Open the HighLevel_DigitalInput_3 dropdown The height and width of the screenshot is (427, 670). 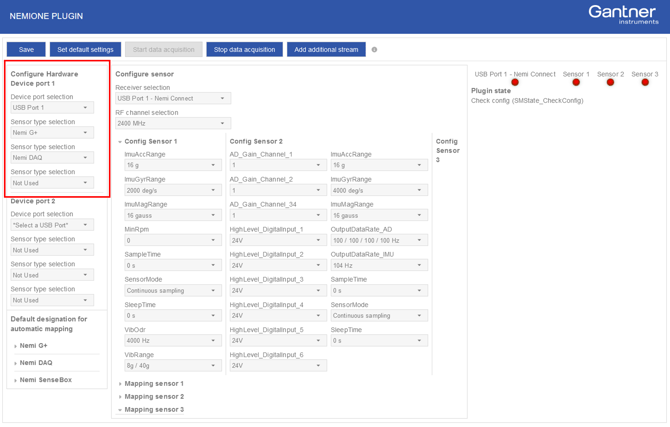pyautogui.click(x=278, y=291)
